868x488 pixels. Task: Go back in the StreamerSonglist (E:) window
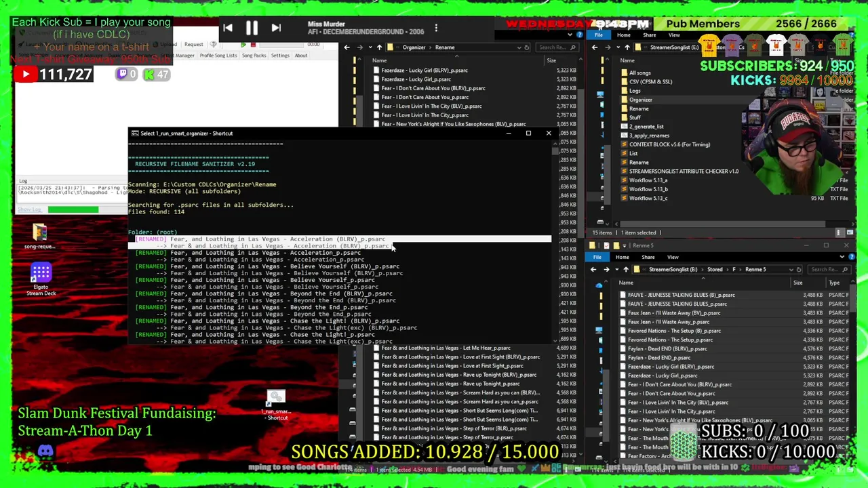tap(595, 47)
